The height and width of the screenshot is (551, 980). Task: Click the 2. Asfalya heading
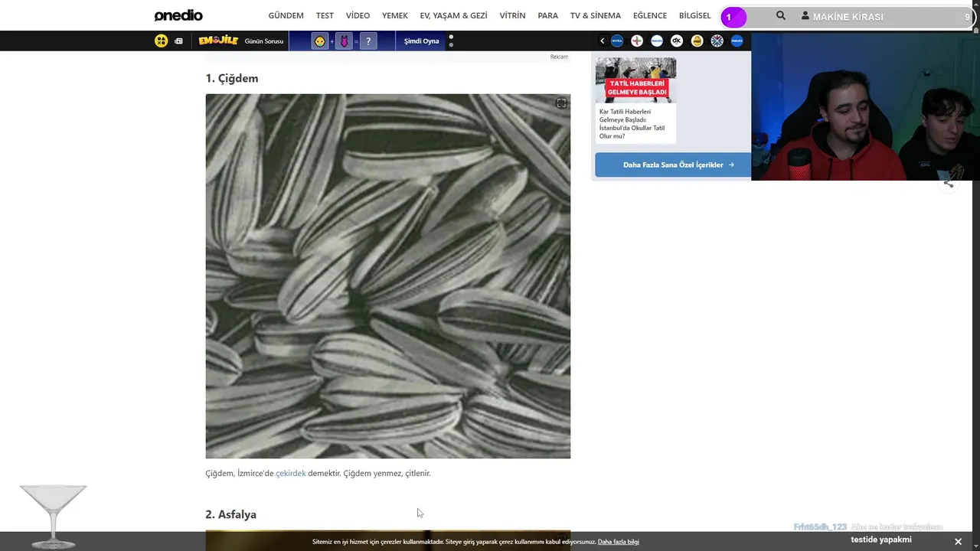(231, 514)
